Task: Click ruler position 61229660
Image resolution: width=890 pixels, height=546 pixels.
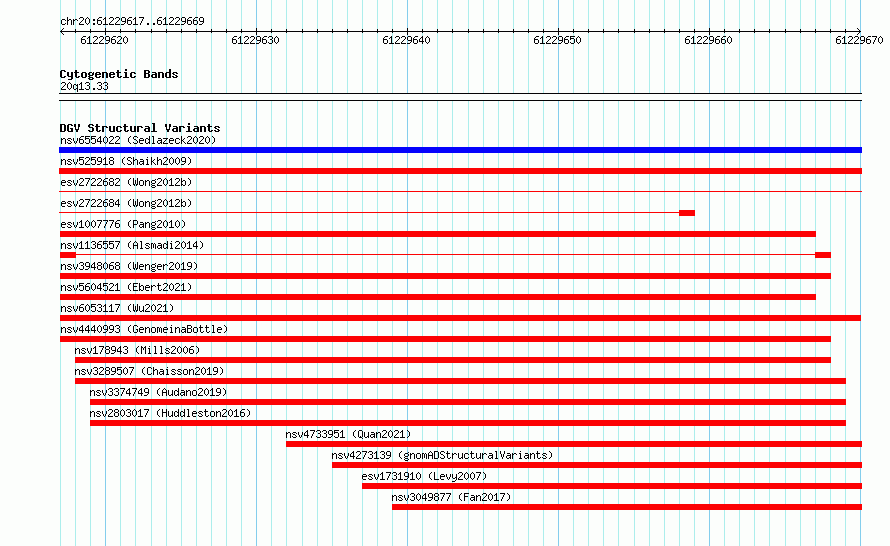Action: (x=708, y=40)
